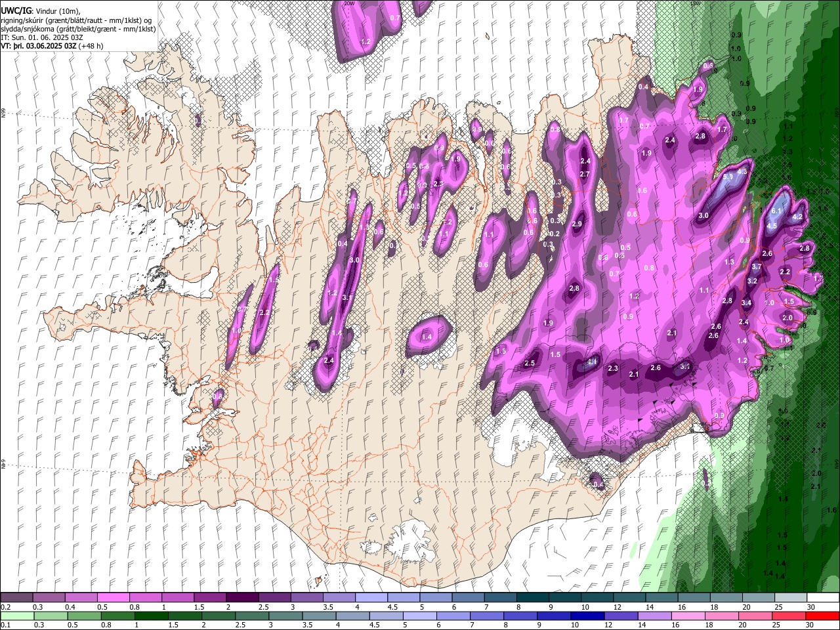Click the 4.2 precipitation value on the map
The image size is (840, 630).
(x=798, y=217)
